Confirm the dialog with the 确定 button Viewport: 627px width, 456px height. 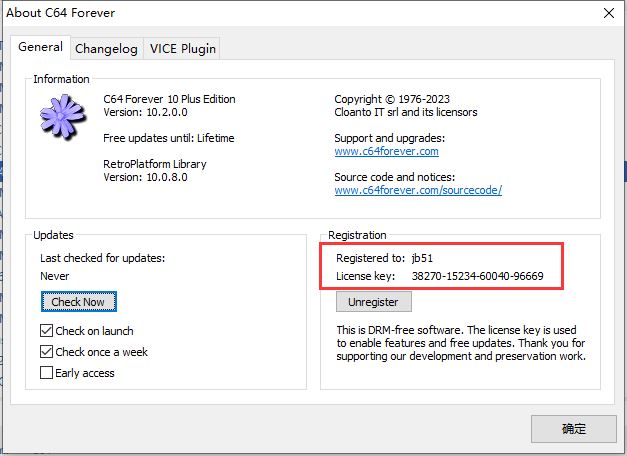click(x=573, y=429)
